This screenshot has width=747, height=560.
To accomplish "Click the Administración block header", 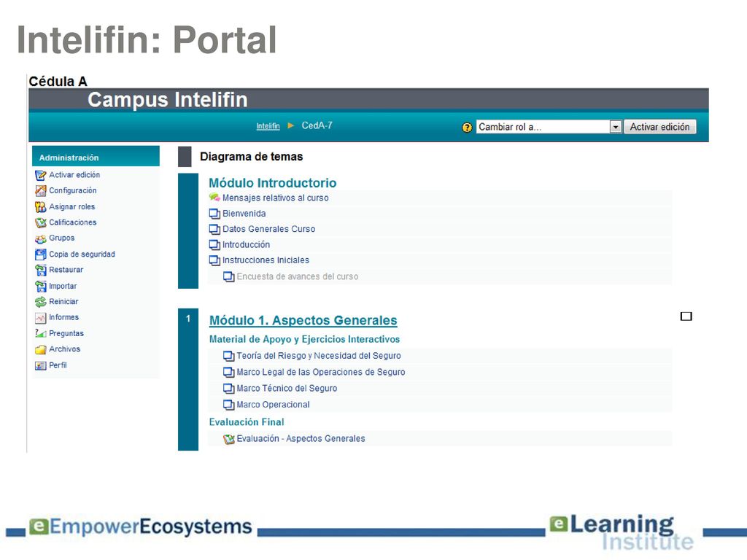I will click(96, 157).
